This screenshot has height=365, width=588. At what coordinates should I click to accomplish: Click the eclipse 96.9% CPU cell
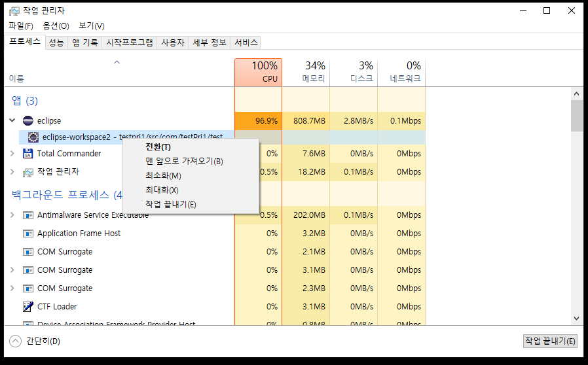pyautogui.click(x=259, y=120)
